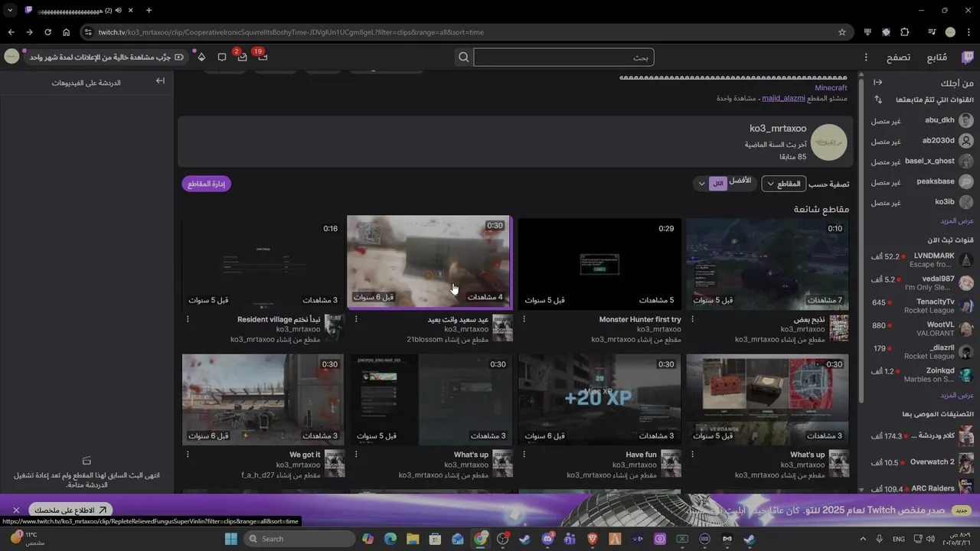Open peaksbase followed channel
Screen dimensions: 980x551
[x=922, y=182]
